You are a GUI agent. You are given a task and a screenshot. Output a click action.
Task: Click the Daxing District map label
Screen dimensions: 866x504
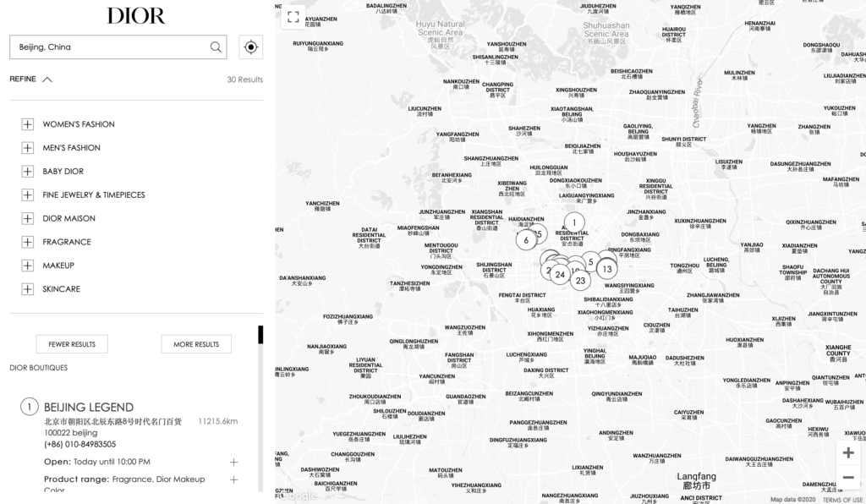tap(545, 373)
